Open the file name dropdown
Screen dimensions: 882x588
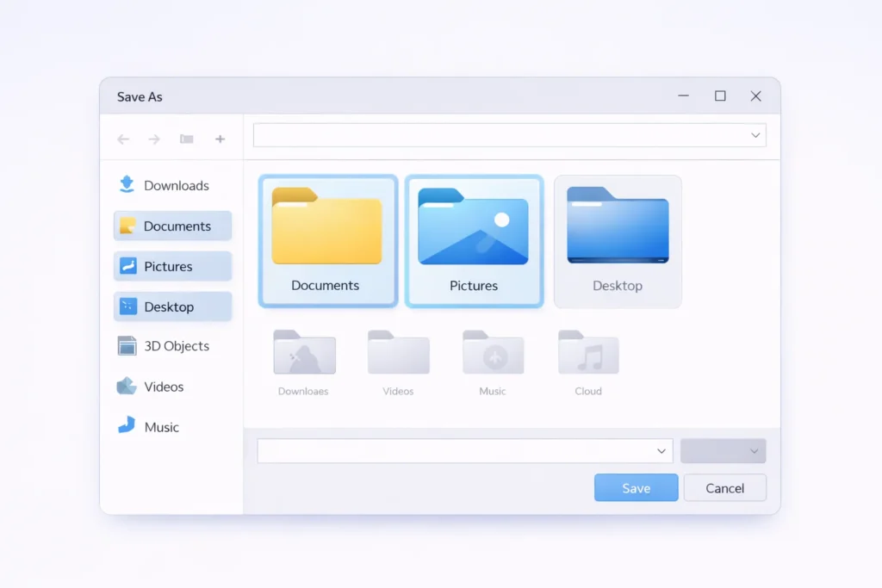pyautogui.click(x=661, y=450)
